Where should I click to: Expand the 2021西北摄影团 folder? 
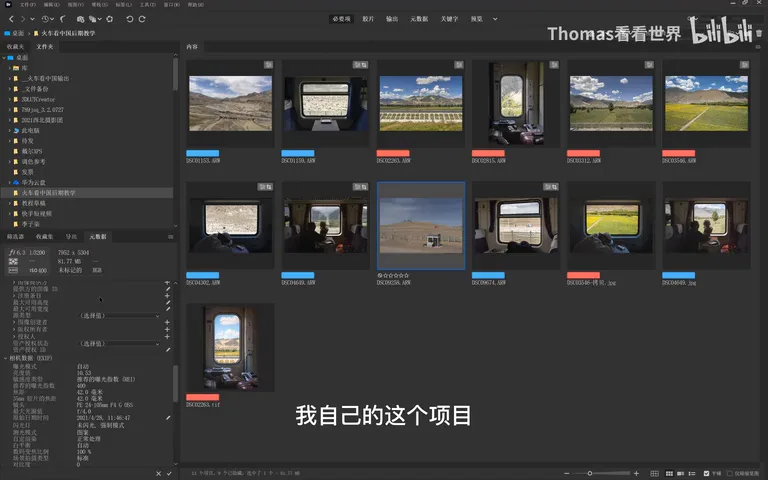click(9, 120)
